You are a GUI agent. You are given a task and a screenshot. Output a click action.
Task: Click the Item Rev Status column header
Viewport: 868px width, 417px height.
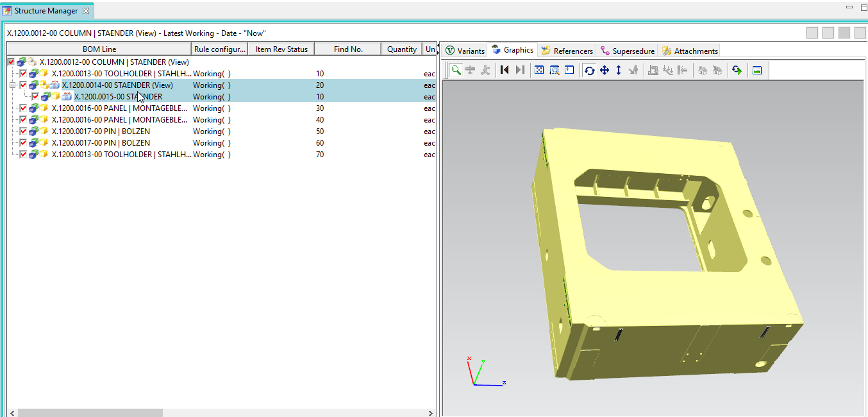coord(281,49)
